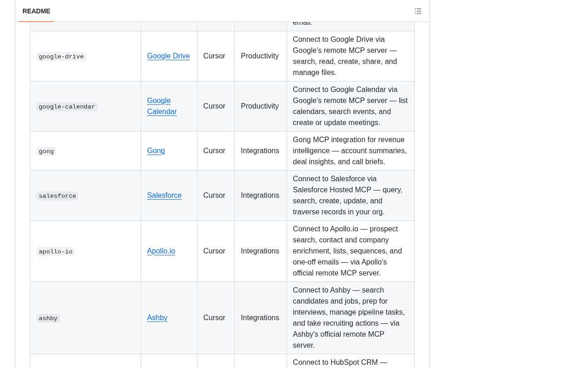Viewport: 588px width, 368px height.
Task: Click the Gong revenue intelligence description
Action: coord(350,151)
